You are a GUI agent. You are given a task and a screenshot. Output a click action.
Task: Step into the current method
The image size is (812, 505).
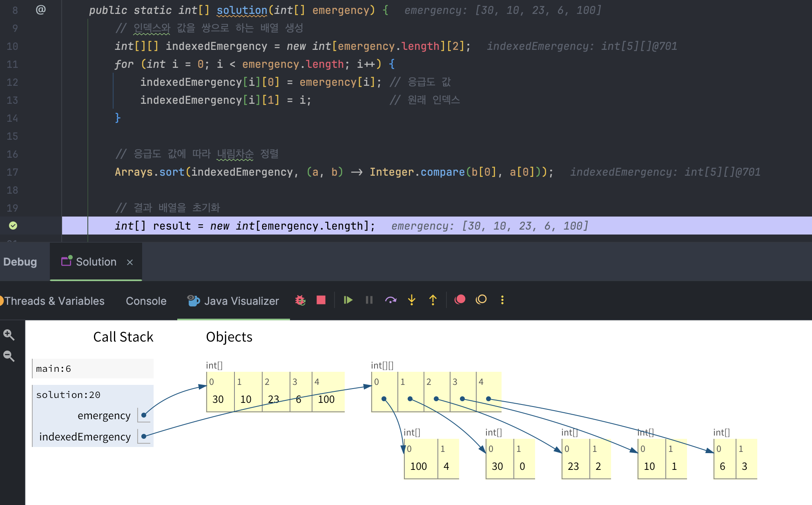[x=412, y=300]
